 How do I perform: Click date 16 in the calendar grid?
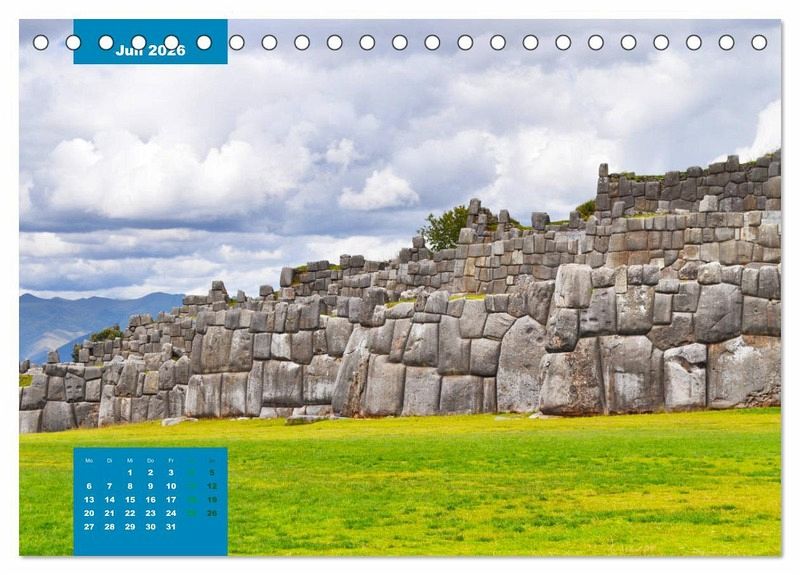point(151,499)
